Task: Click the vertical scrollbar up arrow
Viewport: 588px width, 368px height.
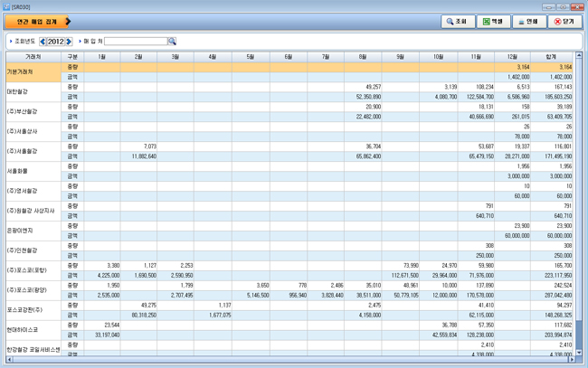Action: tap(579, 55)
